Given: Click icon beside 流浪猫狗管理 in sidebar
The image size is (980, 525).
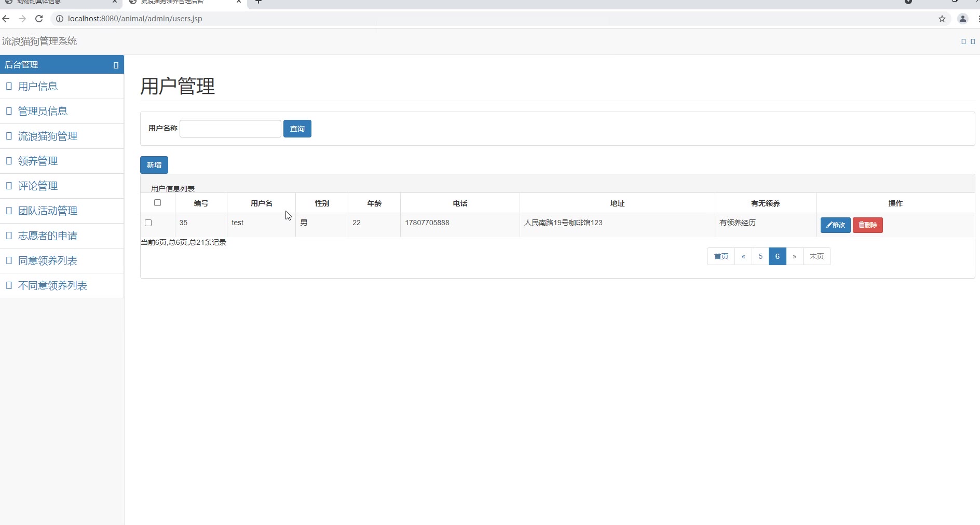Looking at the screenshot, I should 9,136.
